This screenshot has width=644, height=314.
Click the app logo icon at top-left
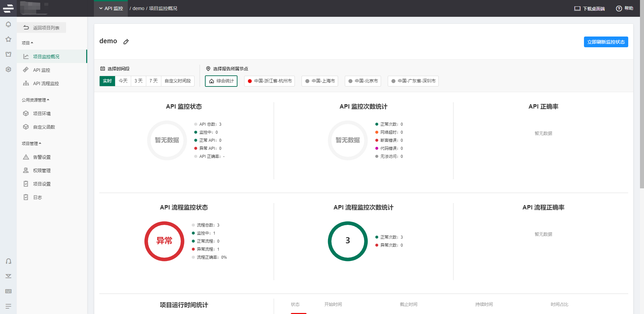click(x=8, y=8)
